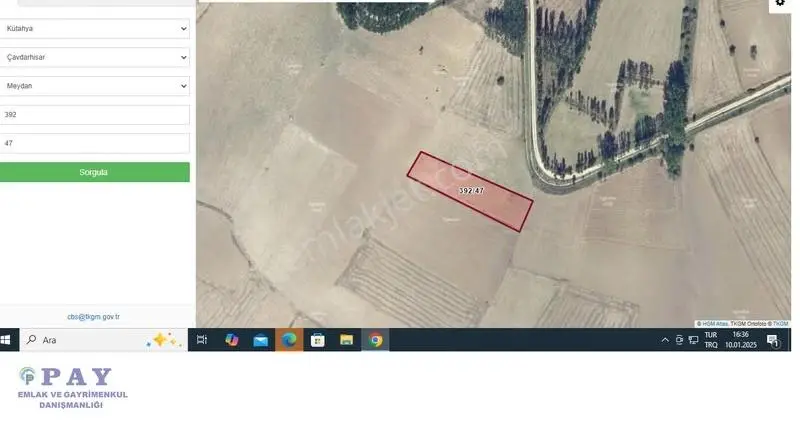
Task: Open Windows Start menu
Action: tap(6, 340)
